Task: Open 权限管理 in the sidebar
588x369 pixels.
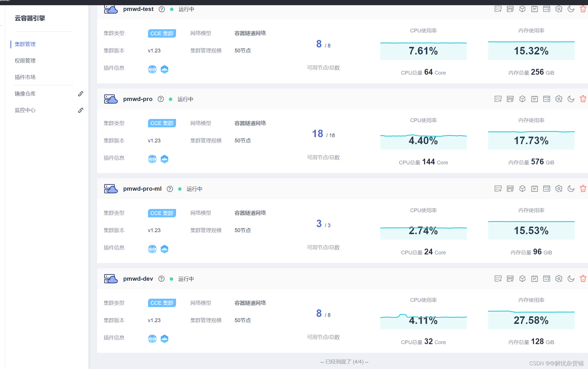Action: tap(25, 60)
